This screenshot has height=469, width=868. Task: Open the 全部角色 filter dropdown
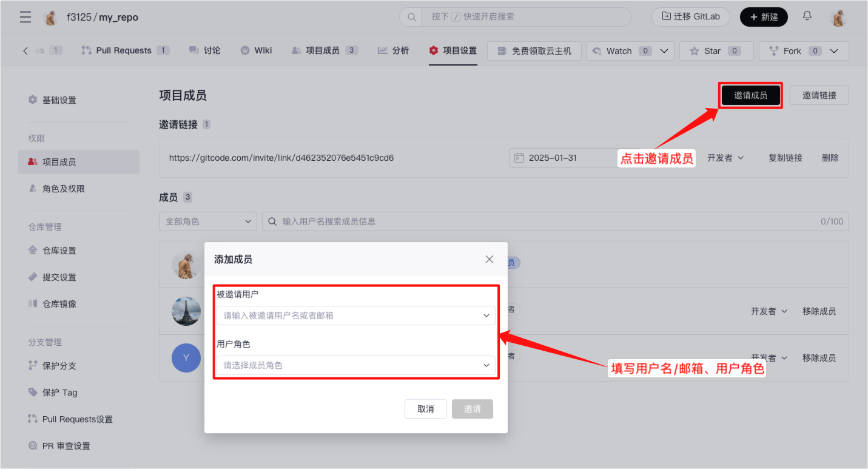click(x=207, y=221)
